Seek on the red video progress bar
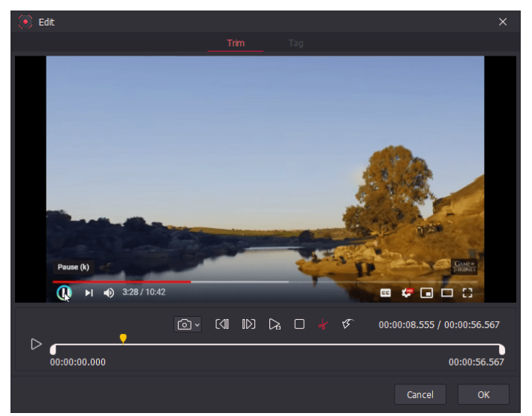This screenshot has width=532, height=416. pyautogui.click(x=122, y=282)
